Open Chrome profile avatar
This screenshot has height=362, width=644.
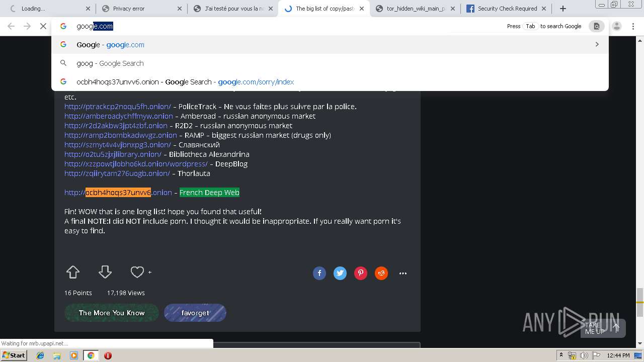(617, 26)
